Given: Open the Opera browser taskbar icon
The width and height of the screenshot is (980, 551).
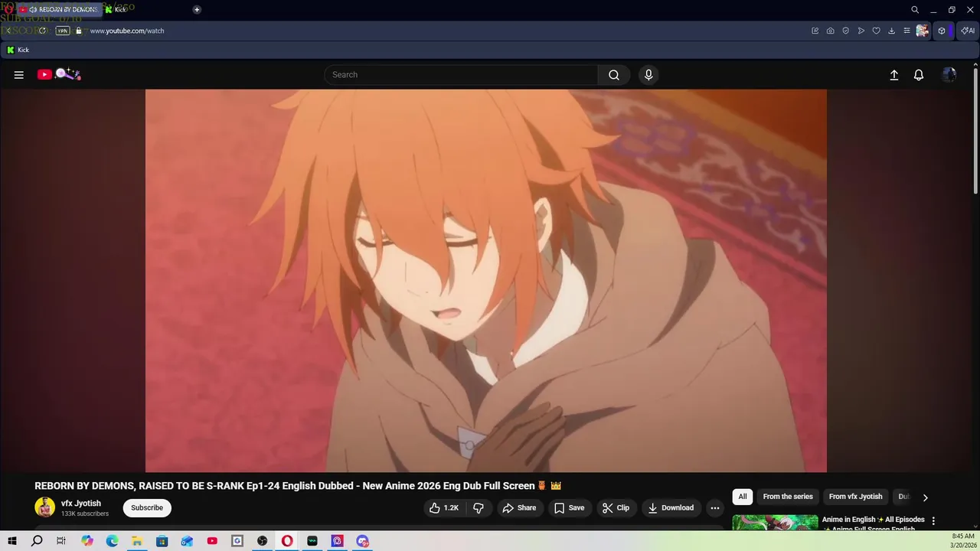Looking at the screenshot, I should [x=287, y=541].
